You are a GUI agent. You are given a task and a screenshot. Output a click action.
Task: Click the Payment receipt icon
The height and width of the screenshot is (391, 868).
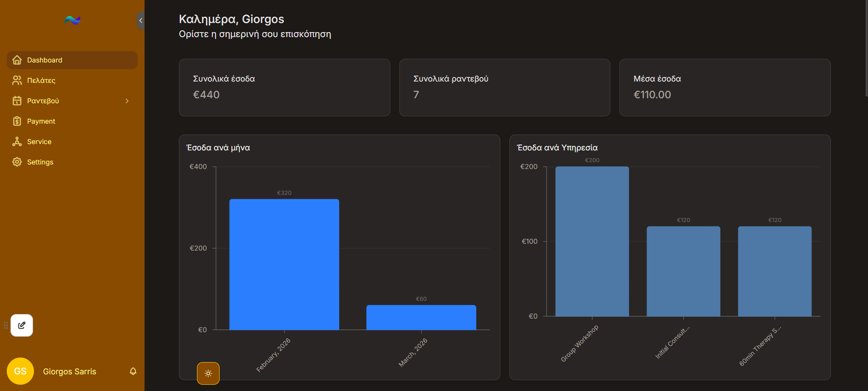(x=17, y=121)
